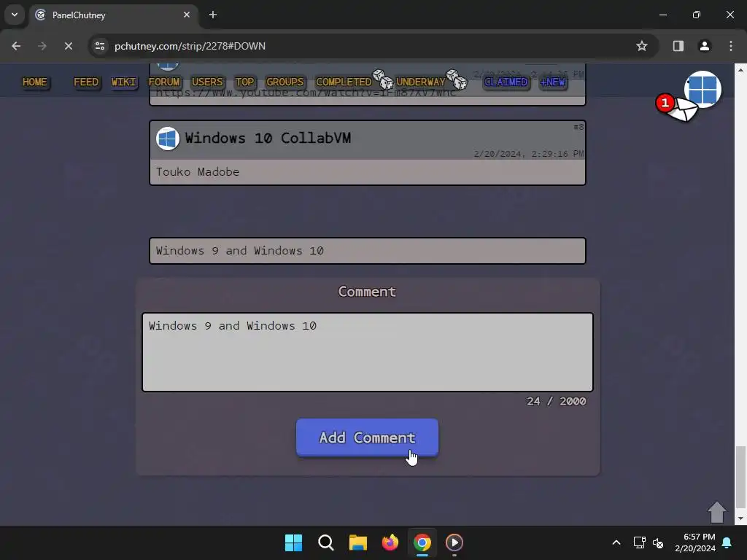This screenshot has width=747, height=560.
Task: Click the scrollbar down arrow
Action: click(x=740, y=518)
